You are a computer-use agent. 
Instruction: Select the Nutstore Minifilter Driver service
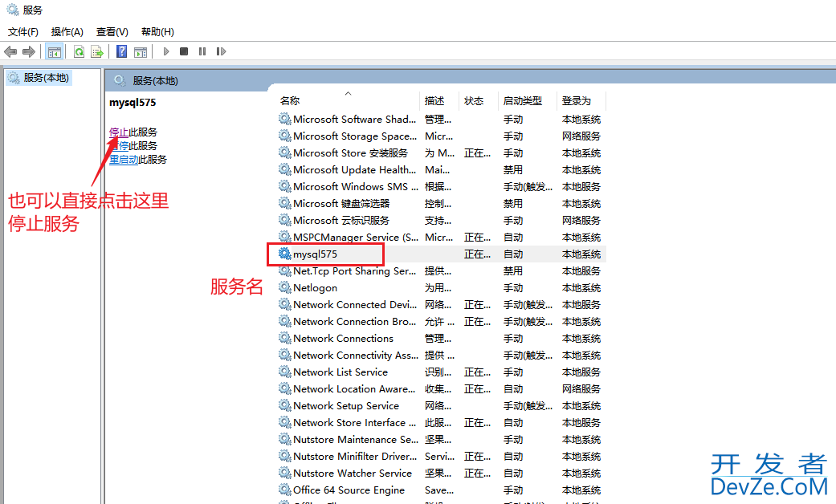(x=442, y=457)
